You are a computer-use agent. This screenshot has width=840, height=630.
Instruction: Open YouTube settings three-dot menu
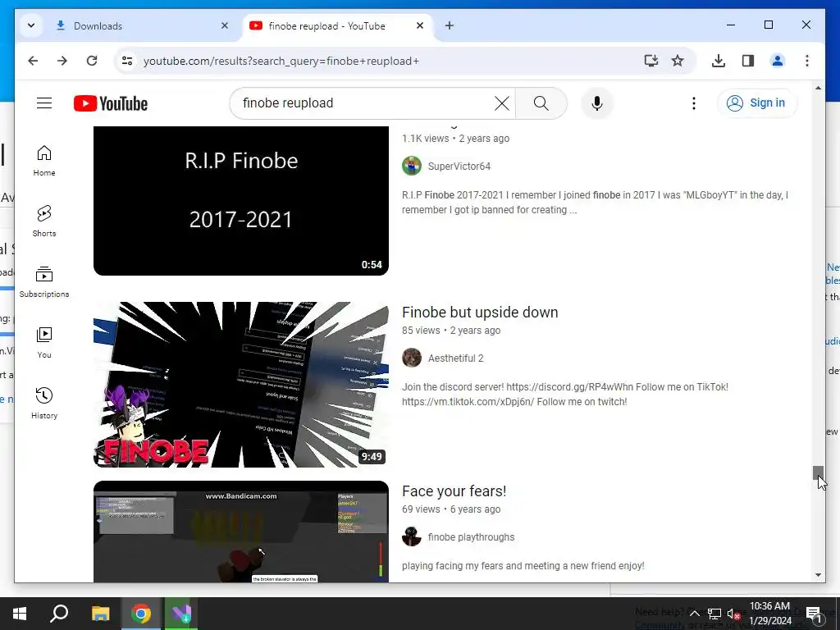pyautogui.click(x=694, y=103)
